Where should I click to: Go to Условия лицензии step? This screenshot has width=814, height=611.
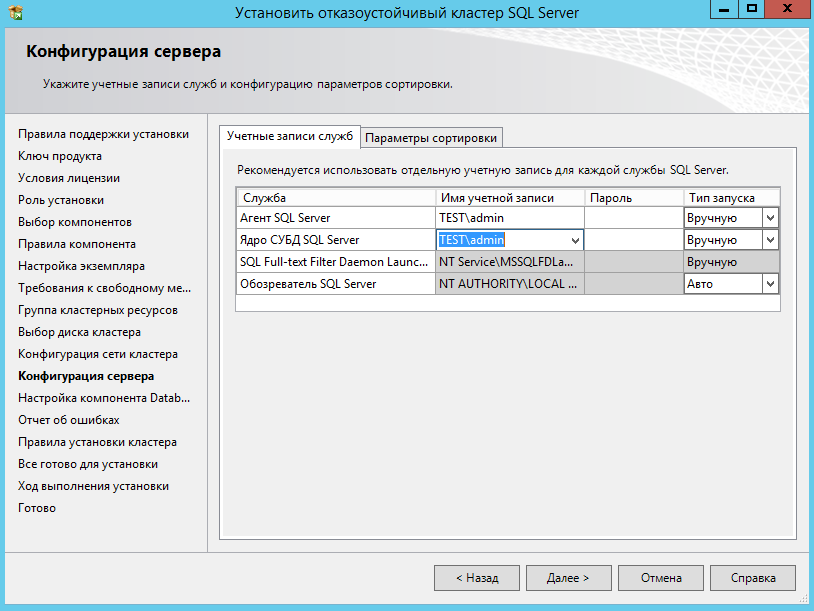tap(69, 178)
